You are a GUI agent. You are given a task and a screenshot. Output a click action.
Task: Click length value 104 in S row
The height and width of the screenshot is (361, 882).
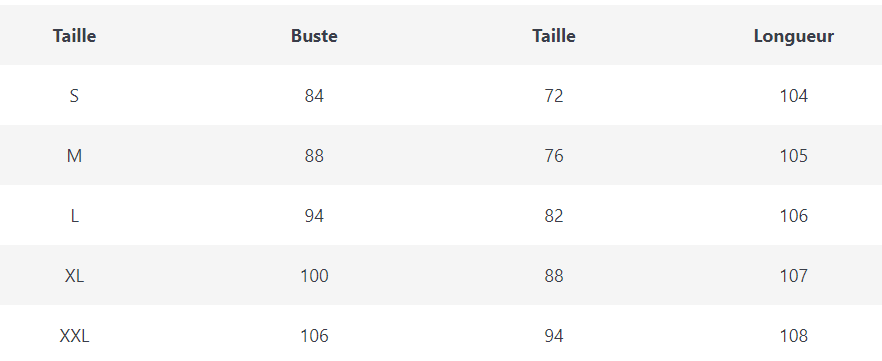point(794,96)
